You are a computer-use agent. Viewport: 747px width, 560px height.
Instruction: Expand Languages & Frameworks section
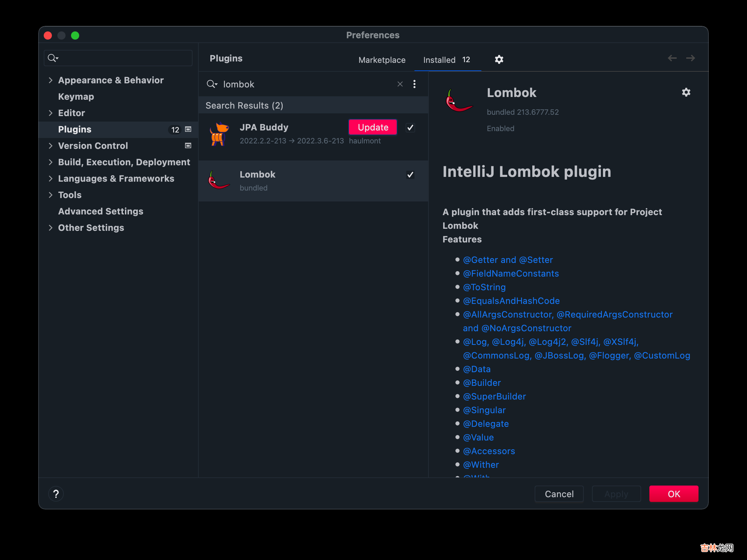pyautogui.click(x=51, y=179)
